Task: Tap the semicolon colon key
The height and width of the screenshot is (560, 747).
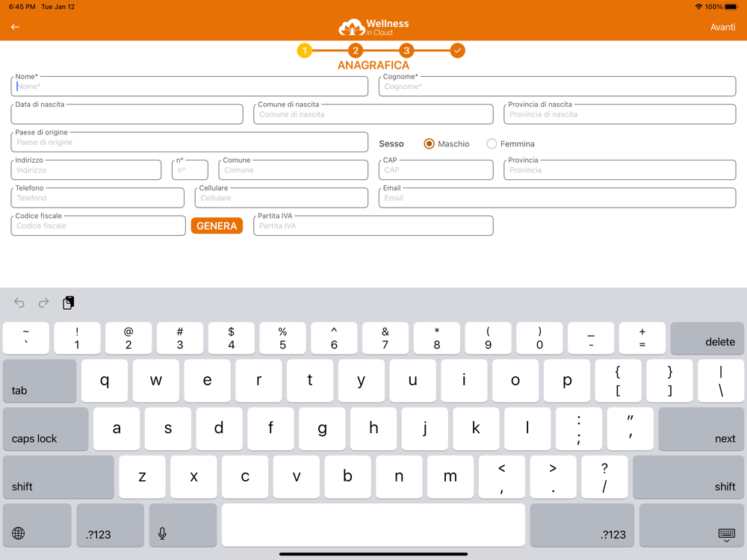Action: click(579, 429)
